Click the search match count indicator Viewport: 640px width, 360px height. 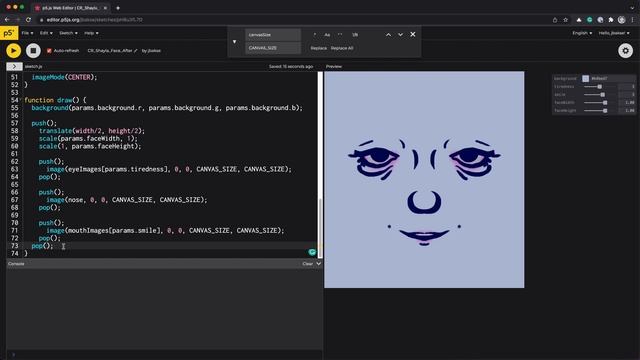coord(355,35)
